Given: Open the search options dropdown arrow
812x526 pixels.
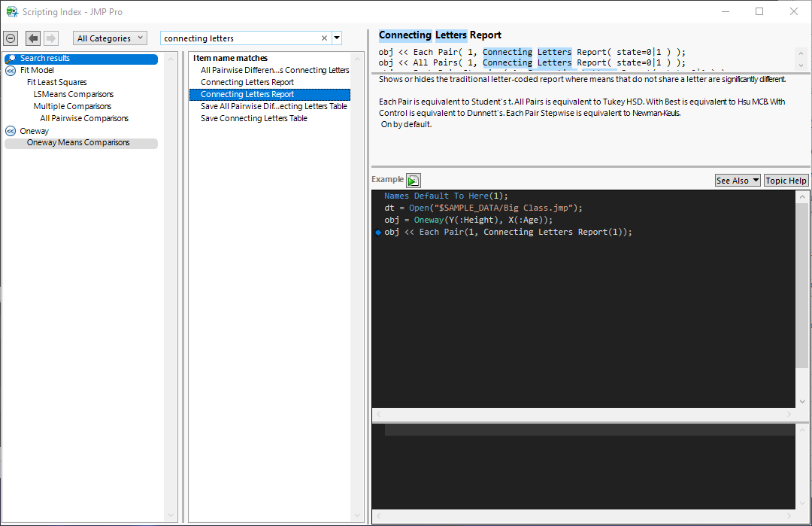Looking at the screenshot, I should pyautogui.click(x=337, y=38).
